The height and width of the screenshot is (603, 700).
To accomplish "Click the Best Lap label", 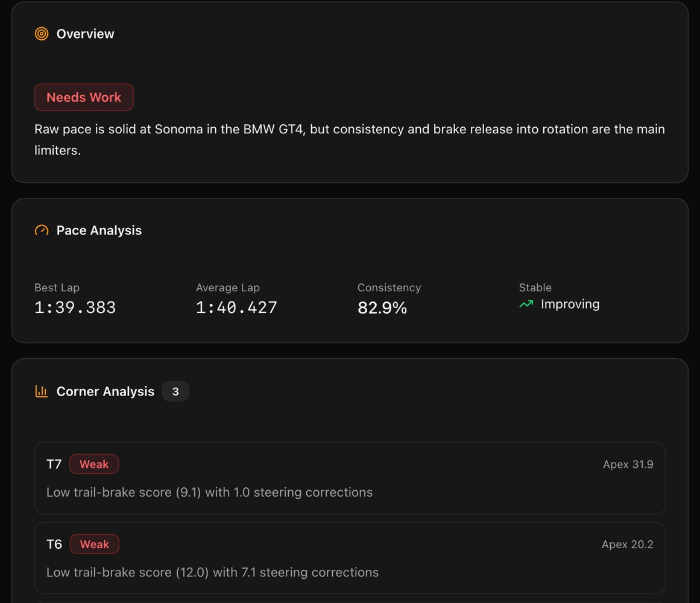I will (x=57, y=288).
